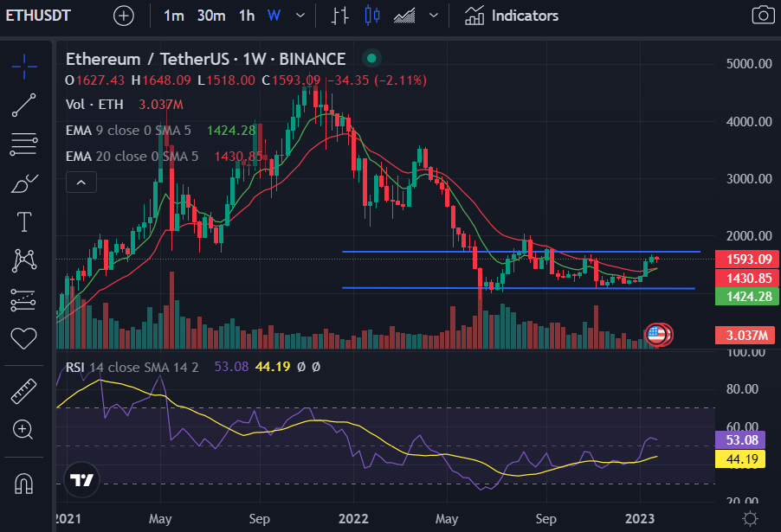The width and height of the screenshot is (781, 532).
Task: Click the ETHUSDT symbol search field
Action: (x=38, y=16)
